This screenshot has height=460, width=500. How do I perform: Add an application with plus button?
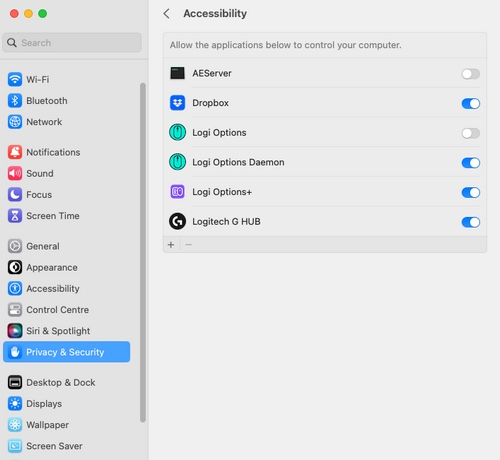click(x=171, y=245)
